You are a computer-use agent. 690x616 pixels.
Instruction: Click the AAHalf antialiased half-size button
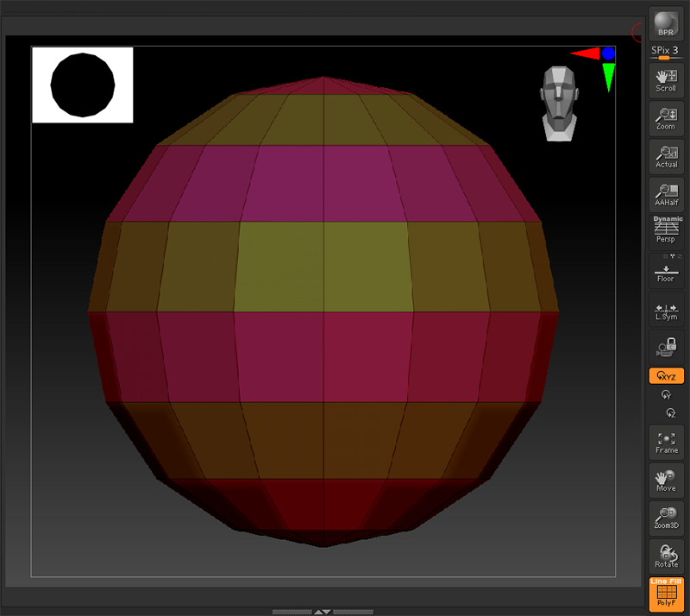tap(666, 194)
